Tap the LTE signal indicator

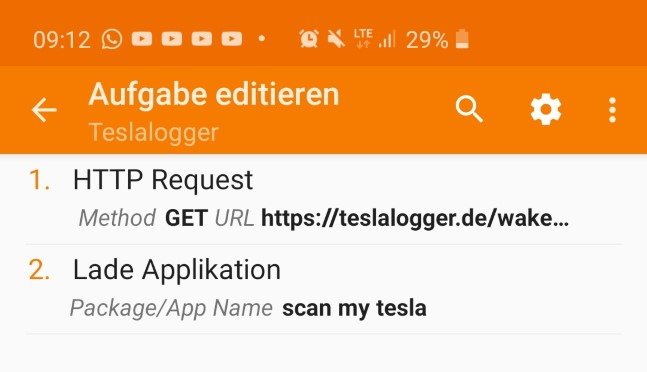[363, 38]
